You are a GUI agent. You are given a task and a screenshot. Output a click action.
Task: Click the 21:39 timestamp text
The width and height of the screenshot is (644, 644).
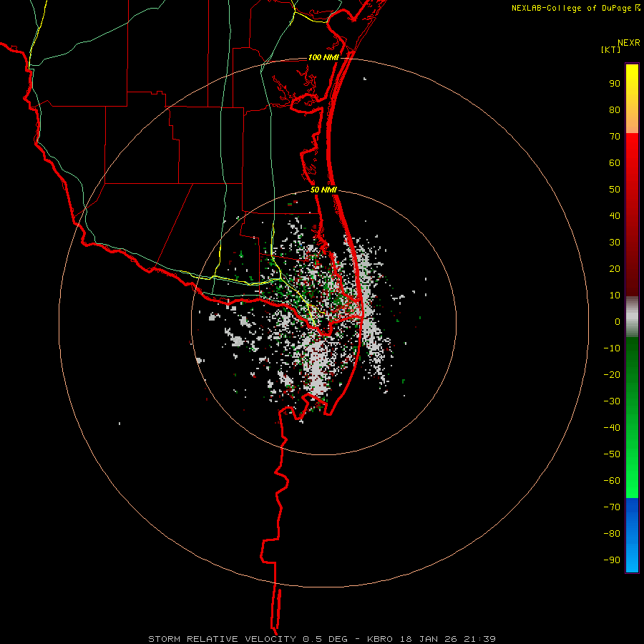pos(479,639)
